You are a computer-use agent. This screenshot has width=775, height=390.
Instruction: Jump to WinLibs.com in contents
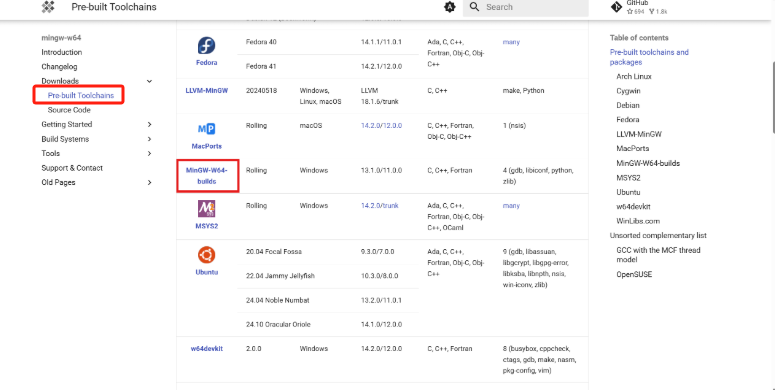click(638, 221)
